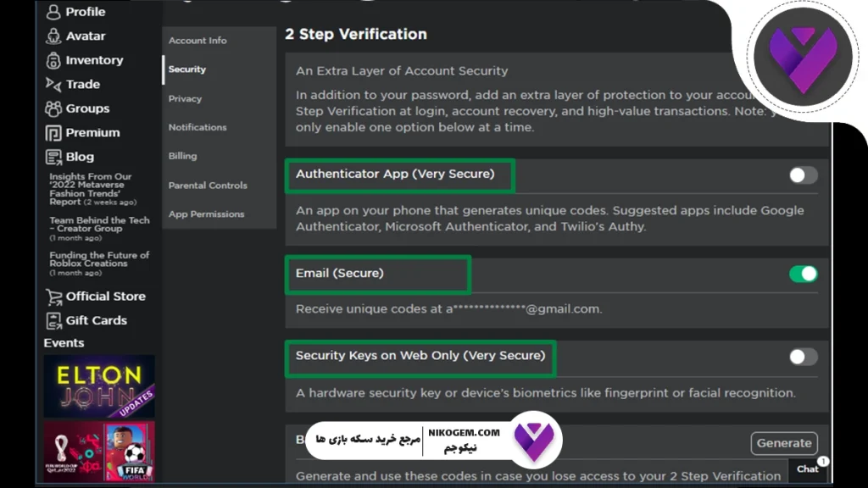This screenshot has height=488, width=868.
Task: Click the Generate button for backup codes
Action: [x=783, y=443]
